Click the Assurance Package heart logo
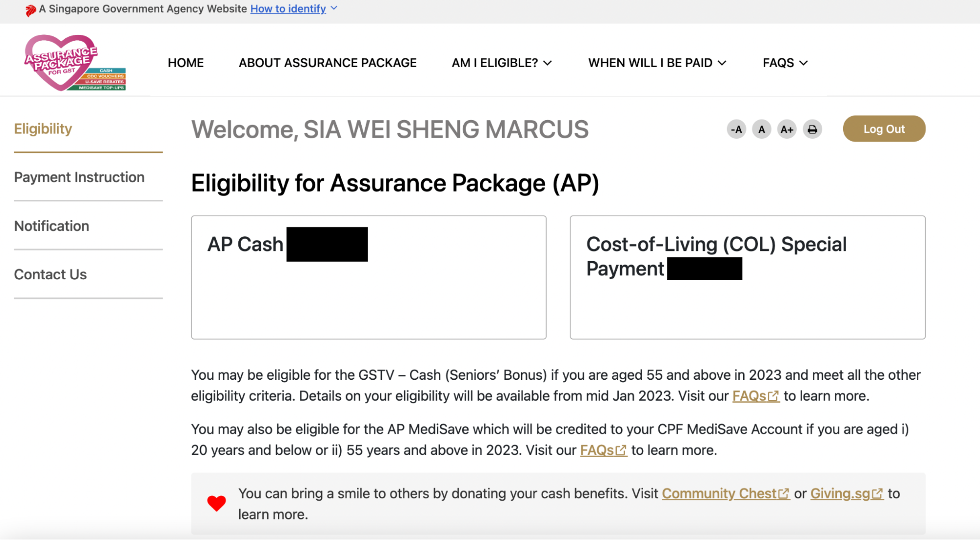Image resolution: width=980 pixels, height=540 pixels. (75, 63)
